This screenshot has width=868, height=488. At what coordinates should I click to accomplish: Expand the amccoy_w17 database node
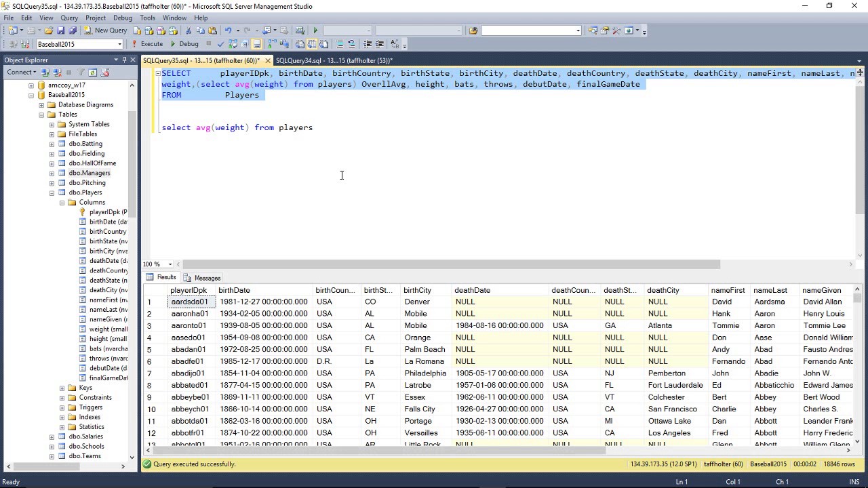pyautogui.click(x=31, y=85)
